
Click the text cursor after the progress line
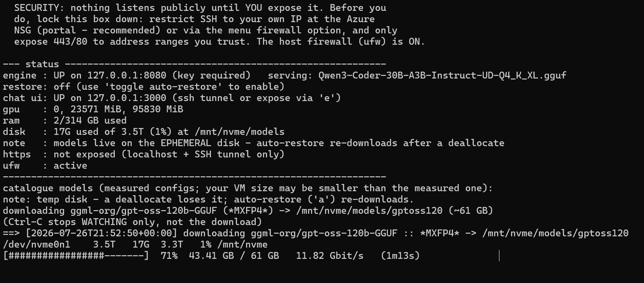click(499, 256)
